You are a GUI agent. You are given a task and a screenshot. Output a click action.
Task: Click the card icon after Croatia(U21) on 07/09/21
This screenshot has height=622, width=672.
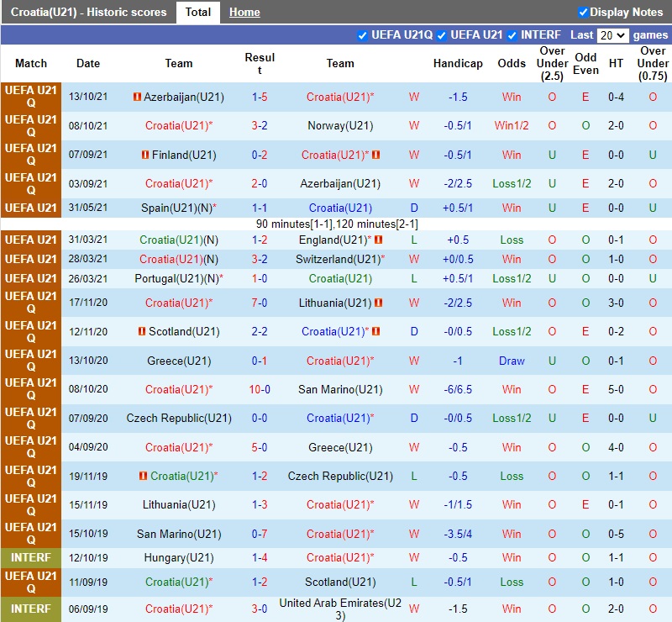[376, 155]
